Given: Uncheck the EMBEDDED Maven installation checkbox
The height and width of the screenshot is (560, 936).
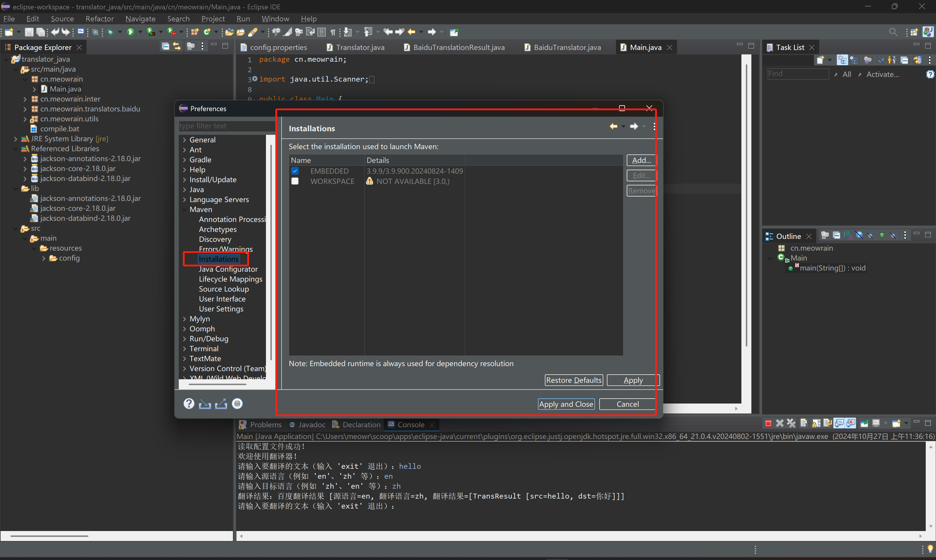Looking at the screenshot, I should pyautogui.click(x=295, y=171).
